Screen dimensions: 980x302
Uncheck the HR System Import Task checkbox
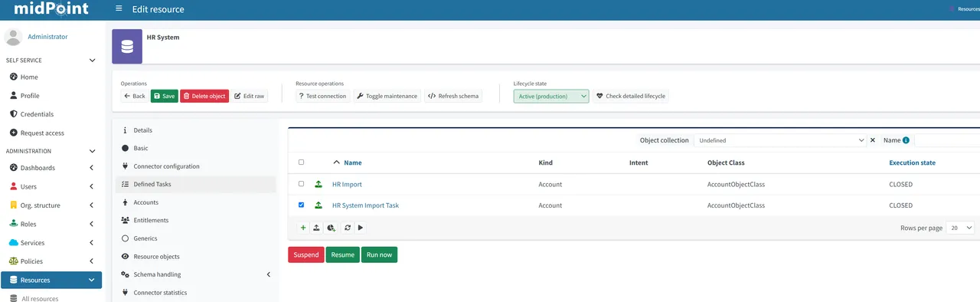point(301,205)
